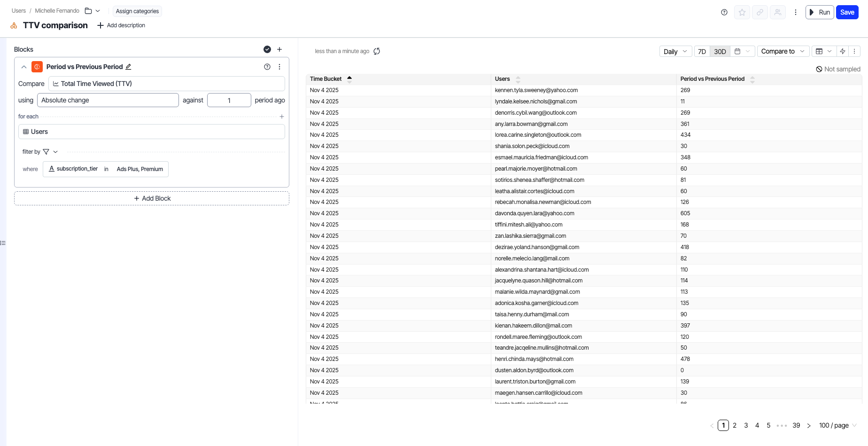
Task: Open the Daily granularity dropdown
Action: (x=675, y=51)
